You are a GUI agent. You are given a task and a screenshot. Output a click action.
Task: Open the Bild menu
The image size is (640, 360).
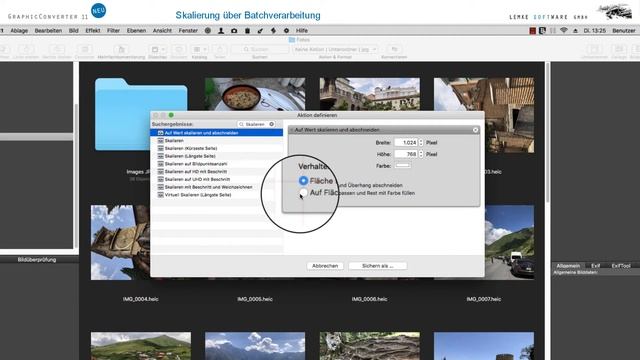(73, 31)
